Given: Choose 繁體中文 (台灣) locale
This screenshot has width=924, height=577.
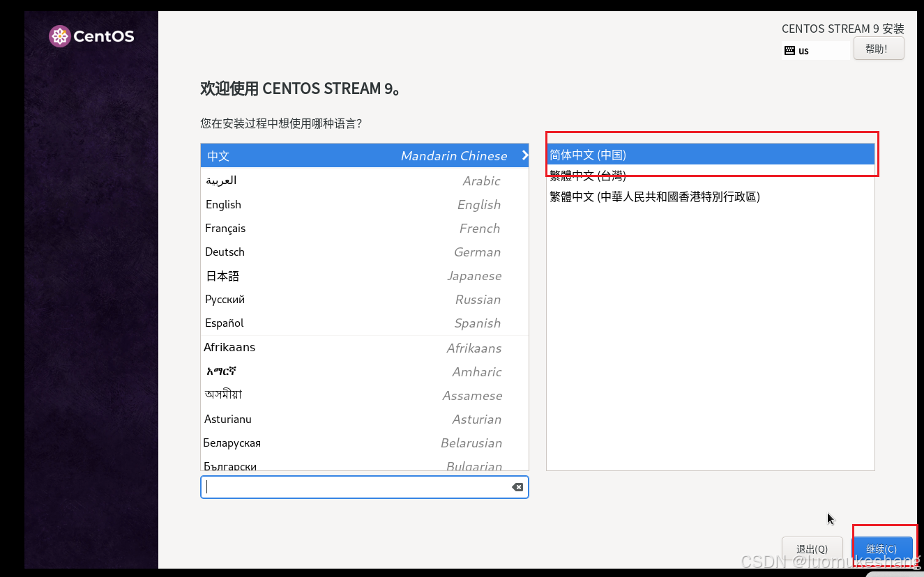Looking at the screenshot, I should (x=710, y=176).
